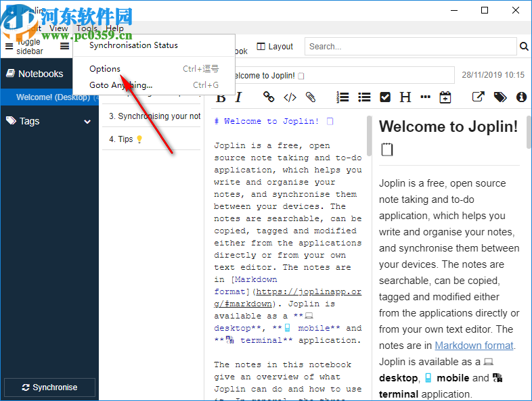Open the Tools menu

click(87, 28)
